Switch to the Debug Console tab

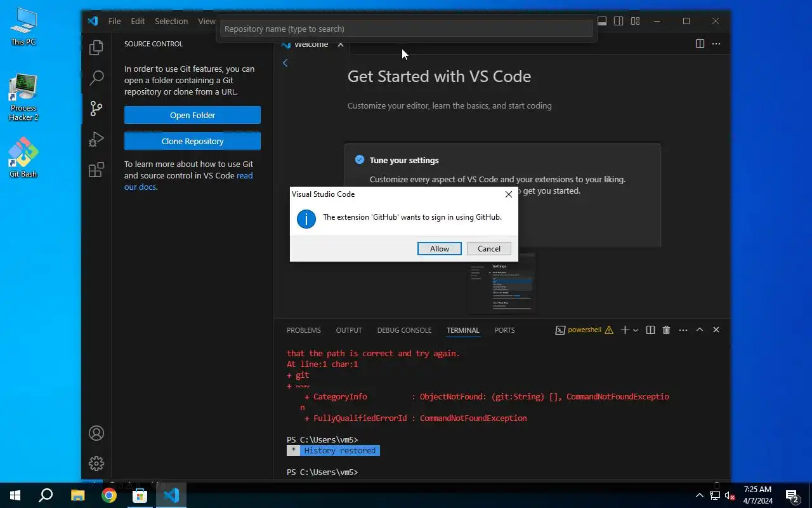tap(404, 330)
